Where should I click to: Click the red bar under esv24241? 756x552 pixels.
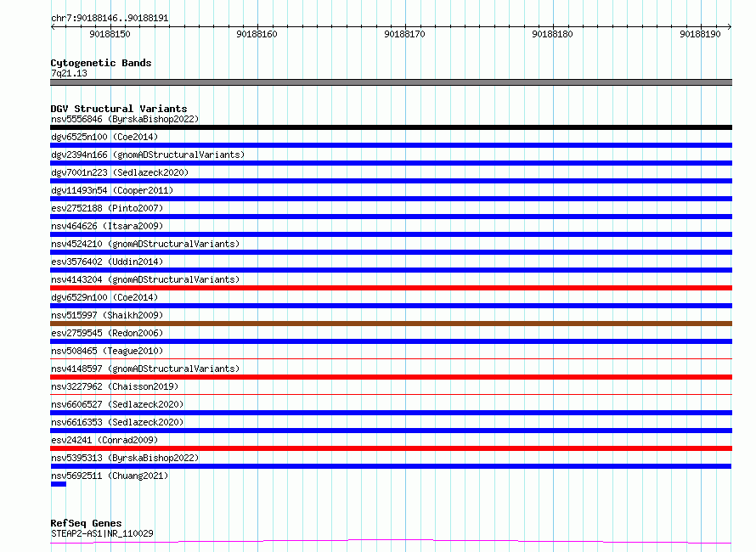point(391,448)
